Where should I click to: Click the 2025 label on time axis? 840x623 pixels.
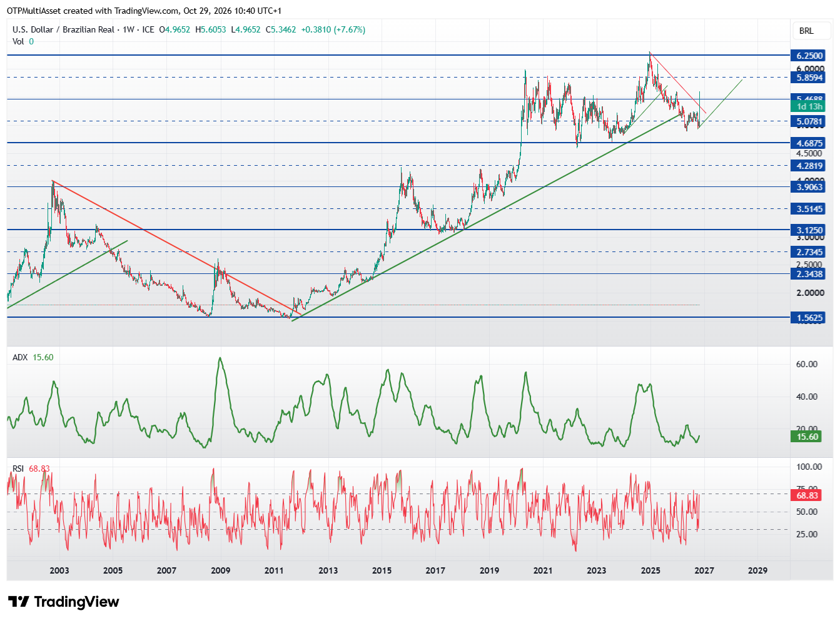(x=650, y=570)
